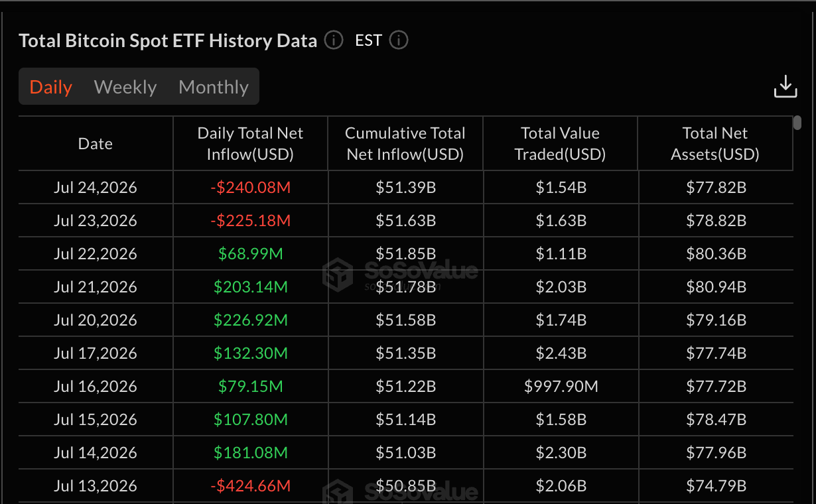Select the Jul 24,2026 row date
Screen dimensions: 816x504
[x=96, y=188]
